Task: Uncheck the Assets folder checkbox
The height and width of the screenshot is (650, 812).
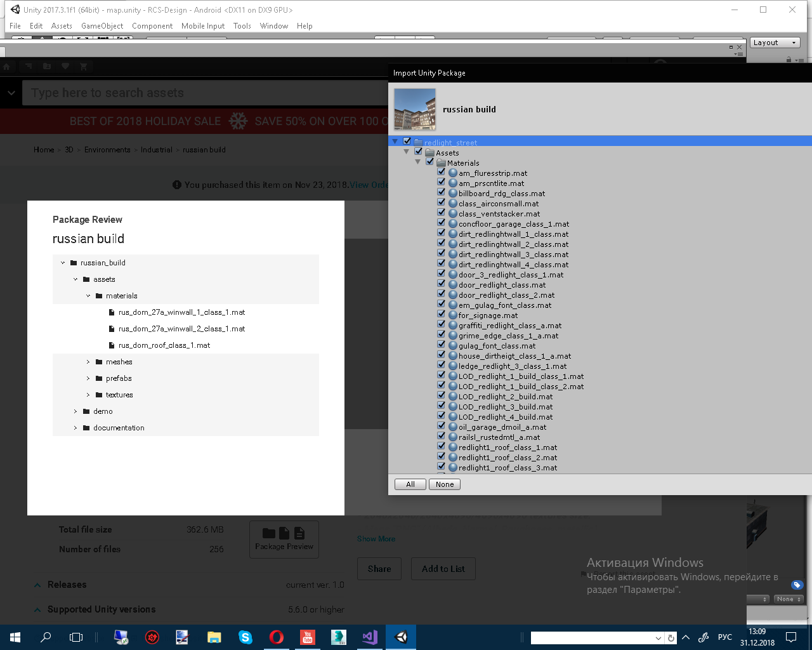Action: (419, 152)
